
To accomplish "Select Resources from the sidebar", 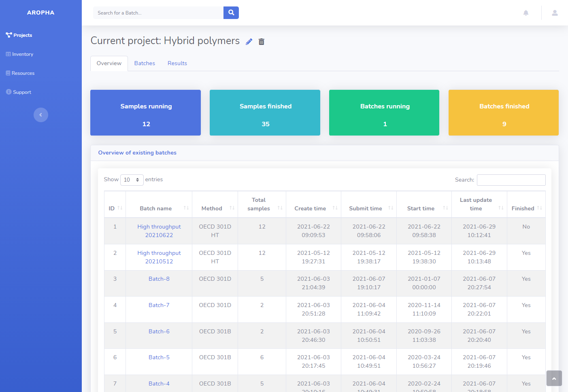I will coord(23,73).
